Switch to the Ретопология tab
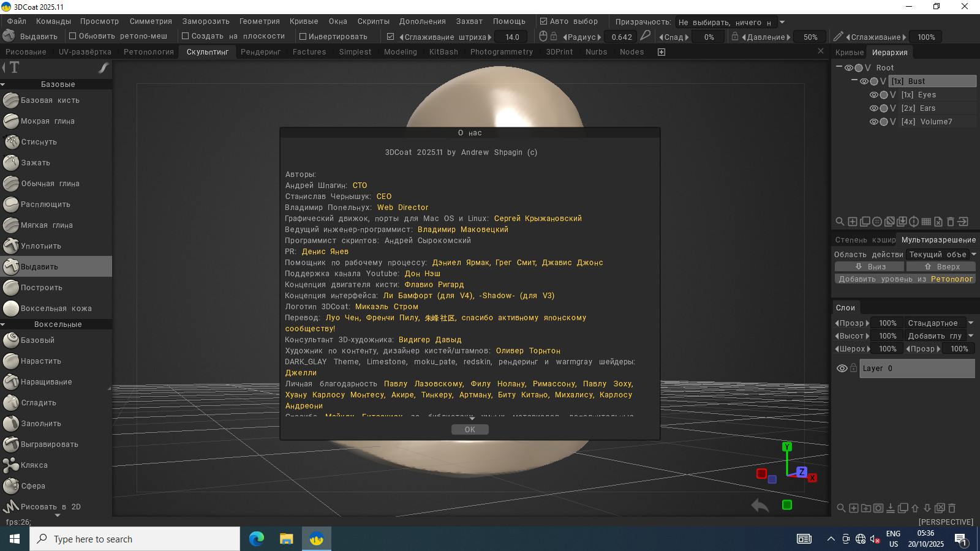The height and width of the screenshot is (551, 980). 149,52
